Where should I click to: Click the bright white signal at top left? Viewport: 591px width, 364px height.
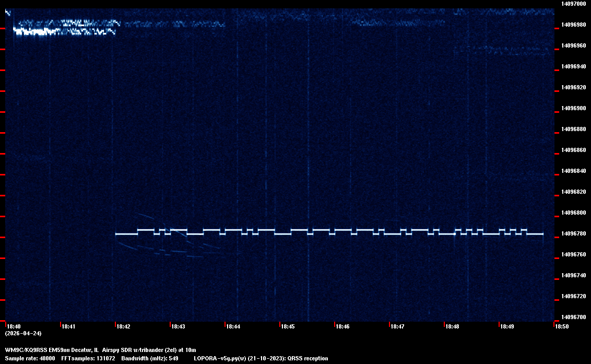click(x=37, y=31)
